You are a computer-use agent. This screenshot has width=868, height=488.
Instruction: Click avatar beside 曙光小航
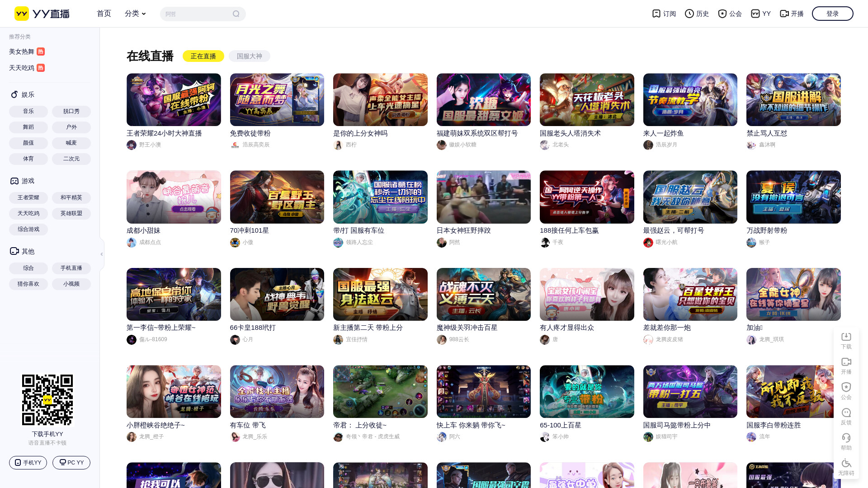(648, 243)
